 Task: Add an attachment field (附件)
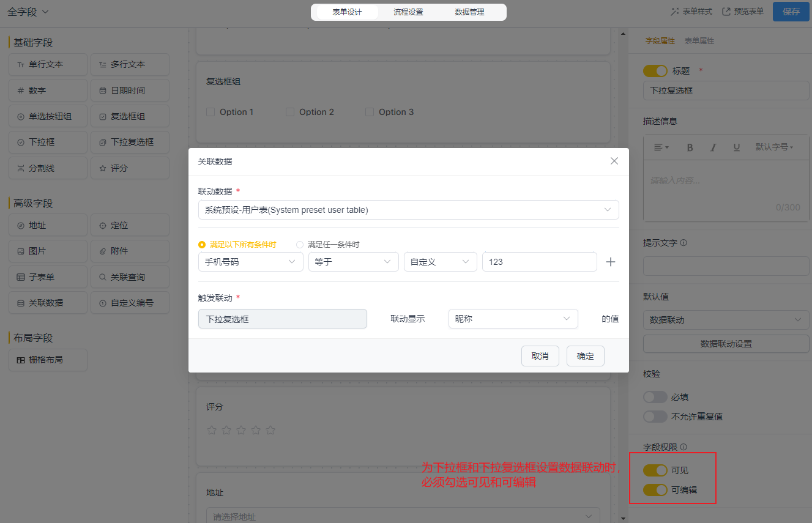[130, 251]
